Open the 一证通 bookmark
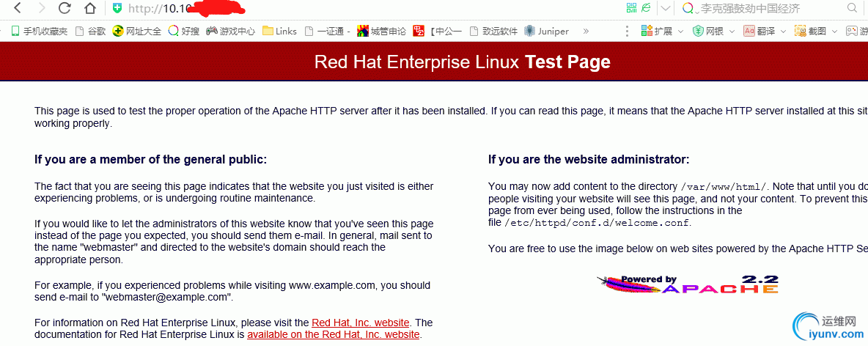 click(x=327, y=31)
